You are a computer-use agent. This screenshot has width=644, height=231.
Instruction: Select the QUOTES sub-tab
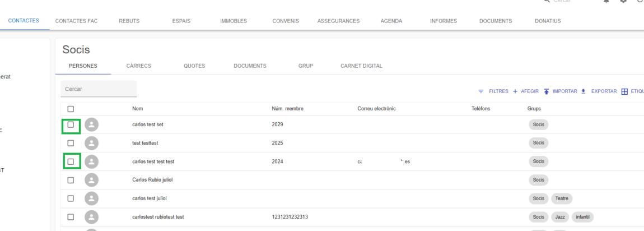194,66
